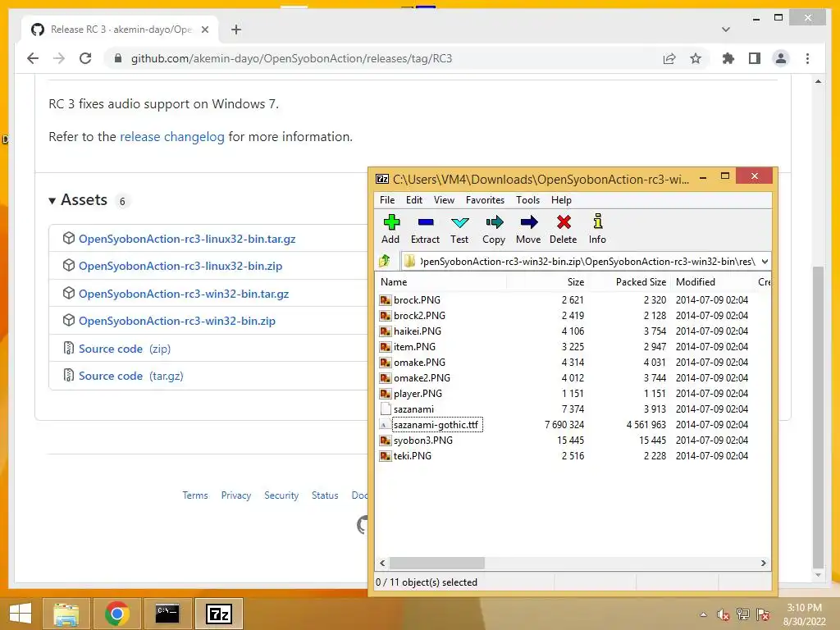Open the Help menu in 7-Zip

(x=561, y=200)
